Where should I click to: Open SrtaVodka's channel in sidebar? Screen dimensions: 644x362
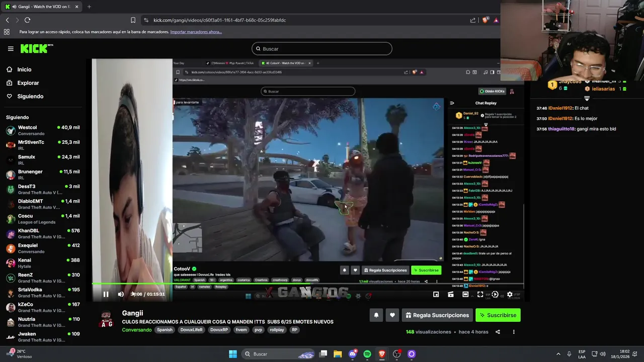tap(43, 293)
